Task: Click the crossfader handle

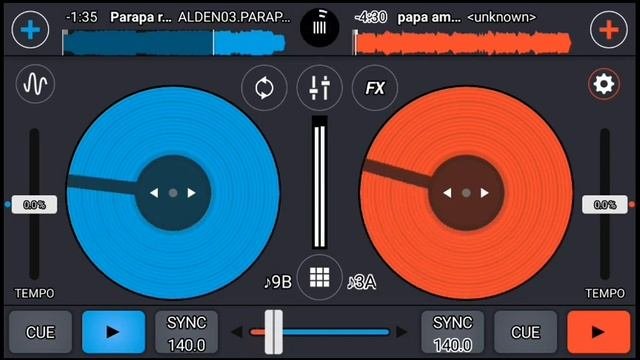Action: (273, 332)
